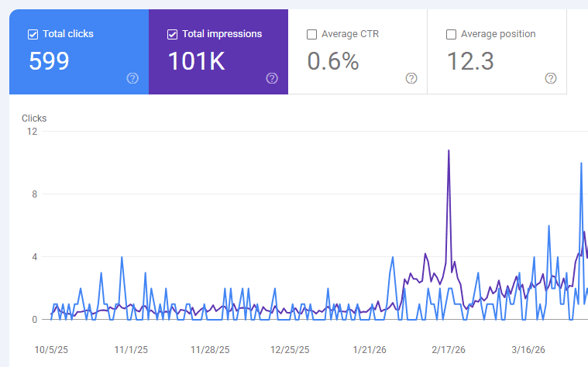This screenshot has width=588, height=367.
Task: Select the Total clicks card label
Action: pyautogui.click(x=68, y=34)
